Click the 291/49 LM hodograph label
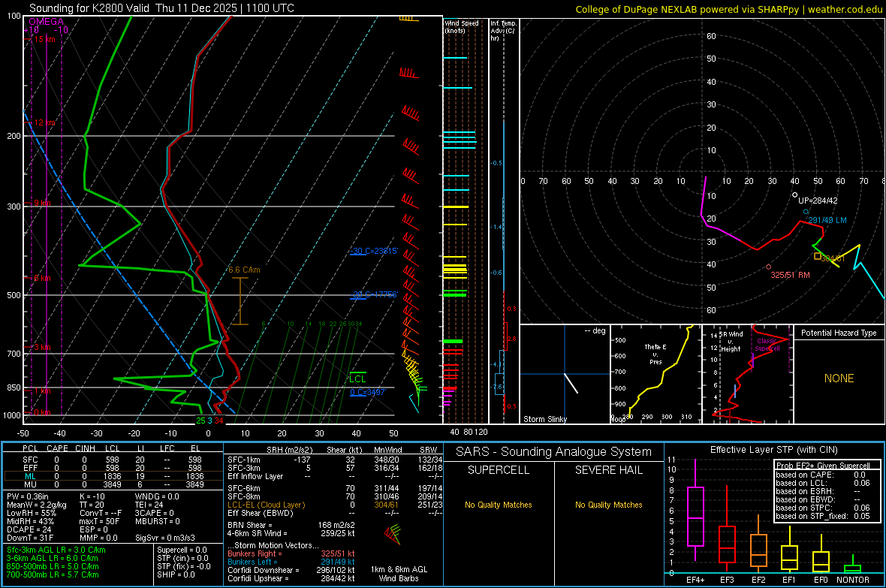 tap(827, 220)
